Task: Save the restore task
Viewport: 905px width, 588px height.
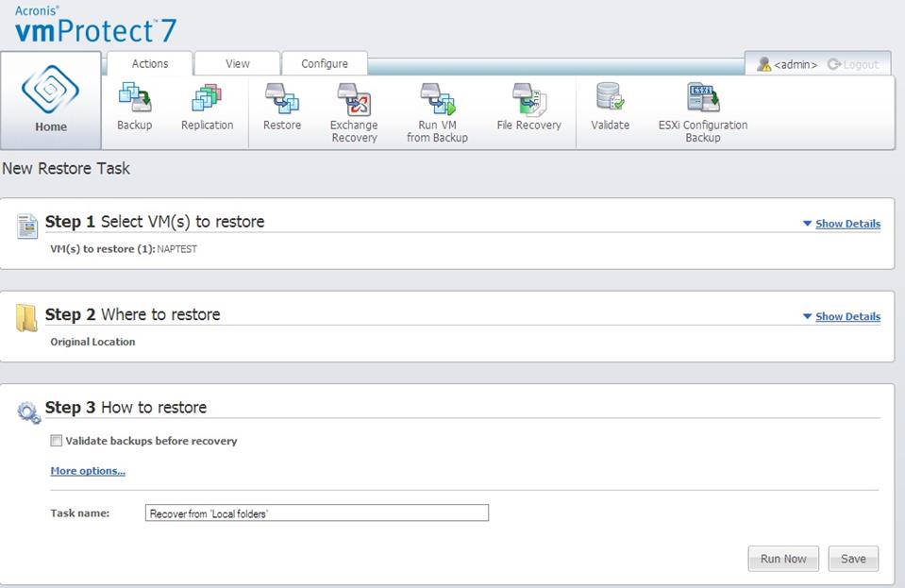Action: coord(853,559)
